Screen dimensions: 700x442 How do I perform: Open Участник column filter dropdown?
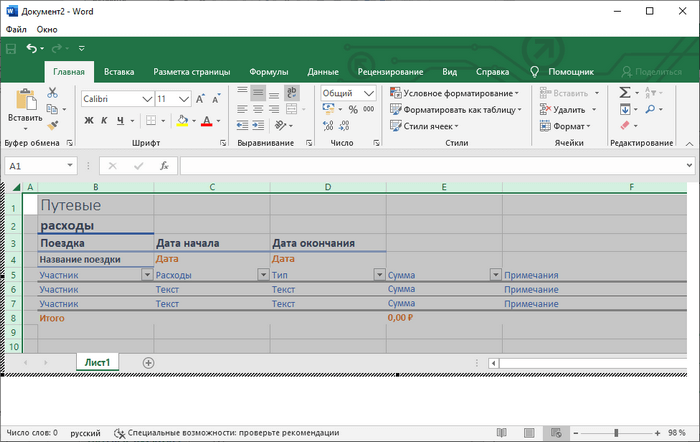coord(147,275)
